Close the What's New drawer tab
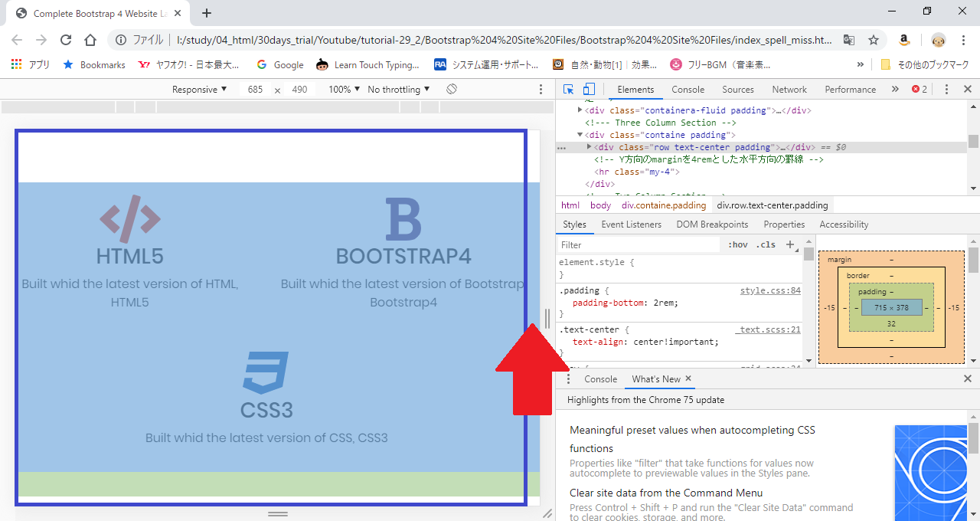The image size is (980, 521). coord(688,378)
